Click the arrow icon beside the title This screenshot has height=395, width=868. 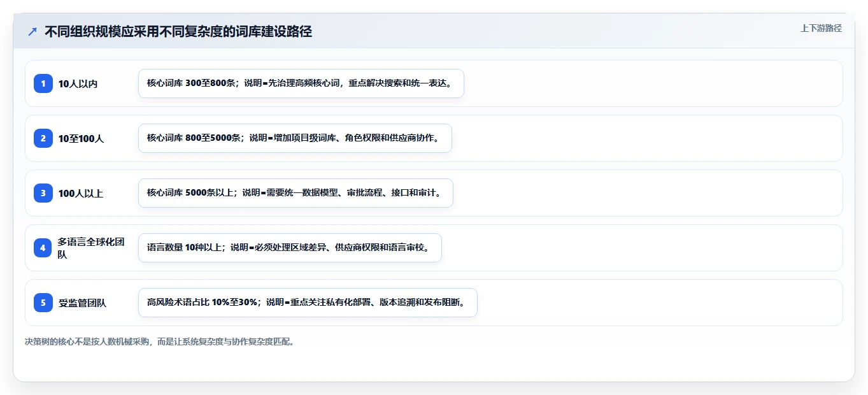(32, 31)
